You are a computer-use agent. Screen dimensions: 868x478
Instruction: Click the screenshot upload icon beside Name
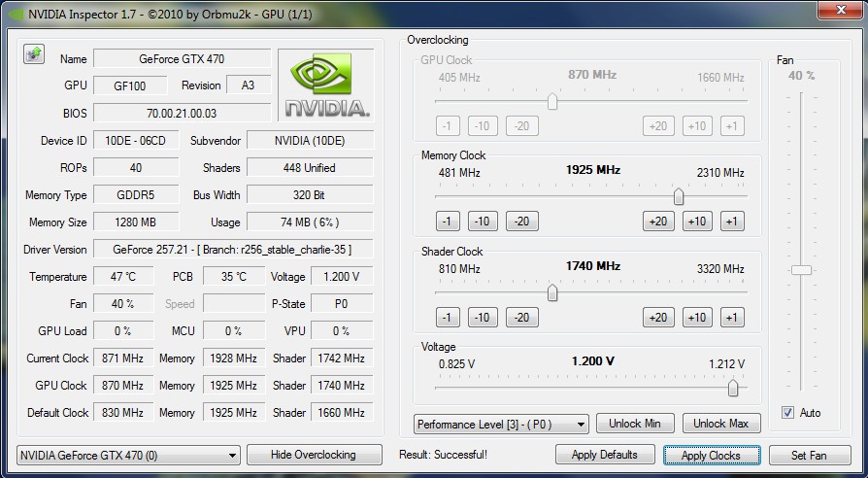pos(34,54)
